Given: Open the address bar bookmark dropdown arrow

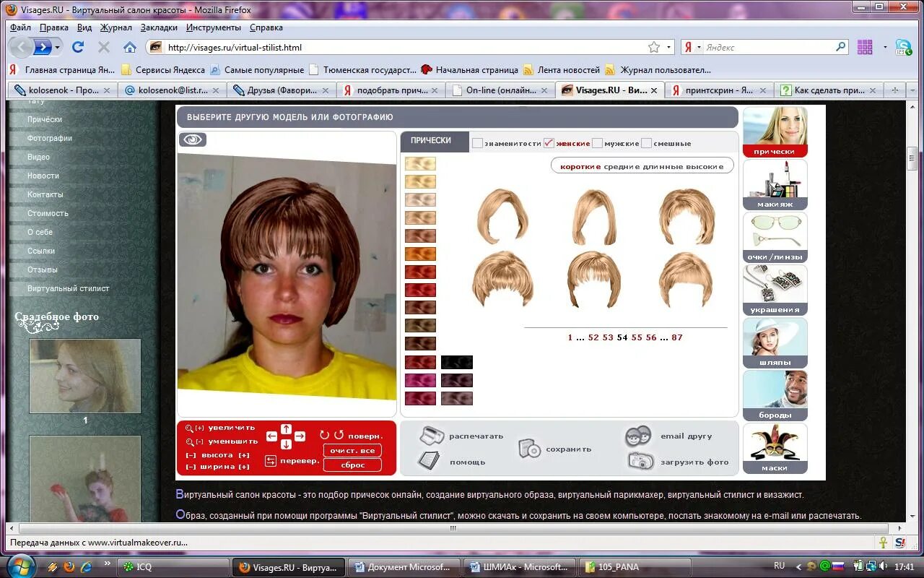Looking at the screenshot, I should tap(669, 47).
